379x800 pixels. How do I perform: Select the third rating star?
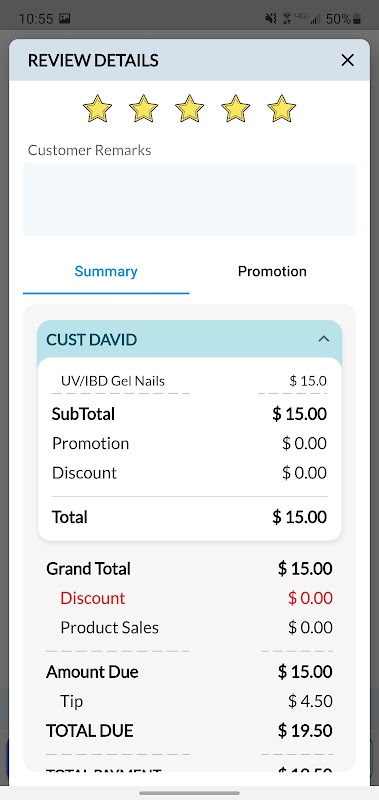pyautogui.click(x=189, y=108)
